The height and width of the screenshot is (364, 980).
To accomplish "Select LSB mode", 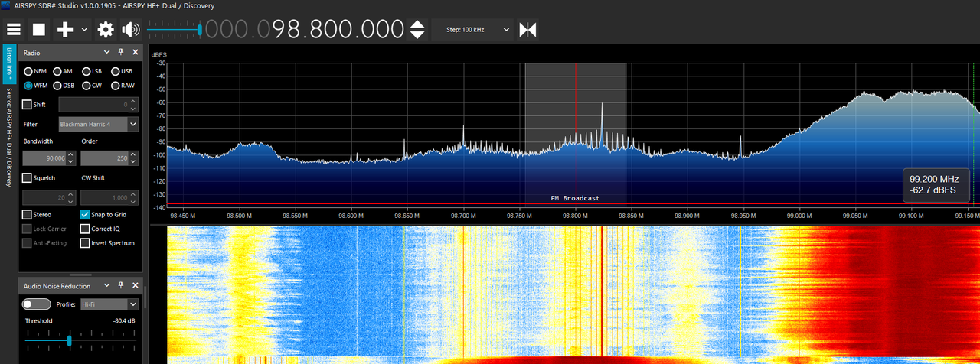I will 91,71.
